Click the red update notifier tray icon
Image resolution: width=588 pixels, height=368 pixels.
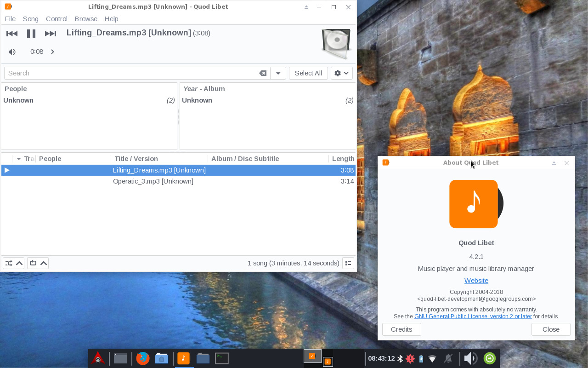coord(410,358)
